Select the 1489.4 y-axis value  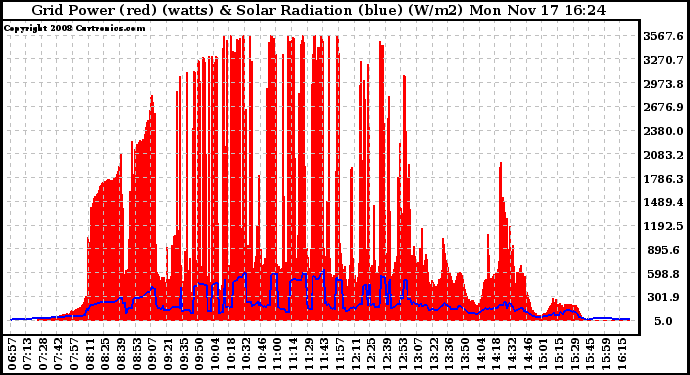pyautogui.click(x=663, y=202)
